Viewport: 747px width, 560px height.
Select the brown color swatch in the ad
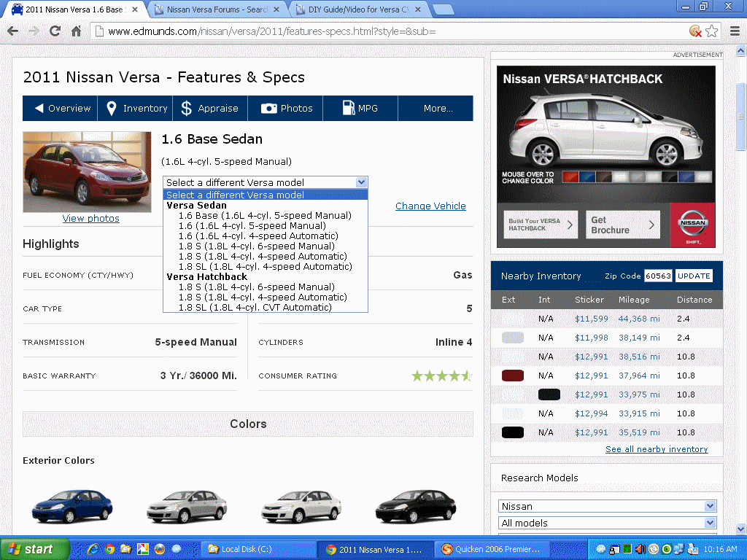pyautogui.click(x=603, y=177)
